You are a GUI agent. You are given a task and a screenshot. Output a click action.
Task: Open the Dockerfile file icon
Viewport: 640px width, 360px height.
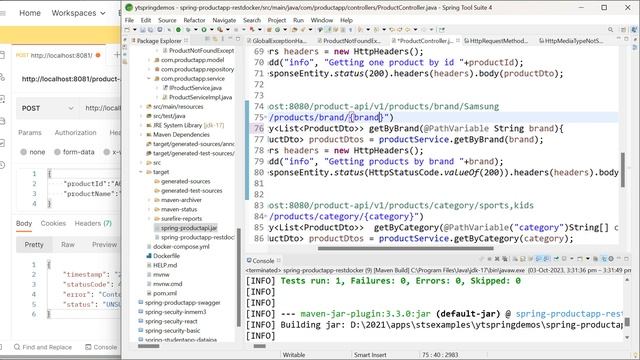[x=149, y=256]
